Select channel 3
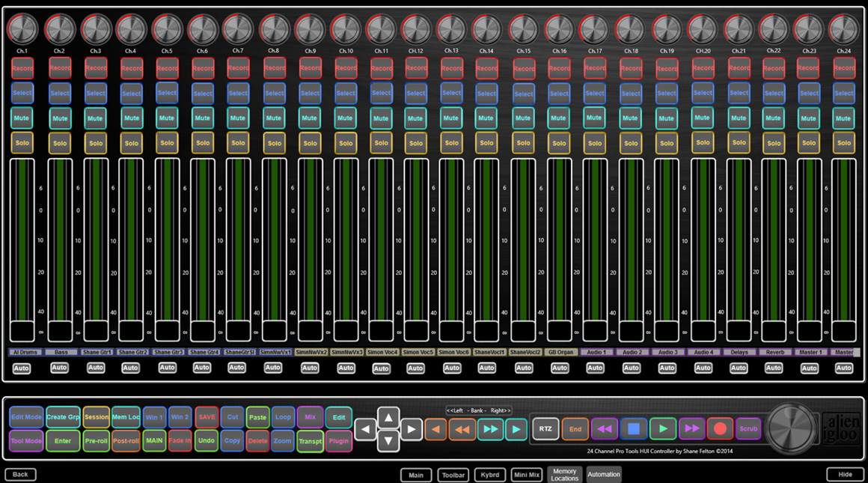This screenshot has width=868, height=483. pyautogui.click(x=96, y=94)
